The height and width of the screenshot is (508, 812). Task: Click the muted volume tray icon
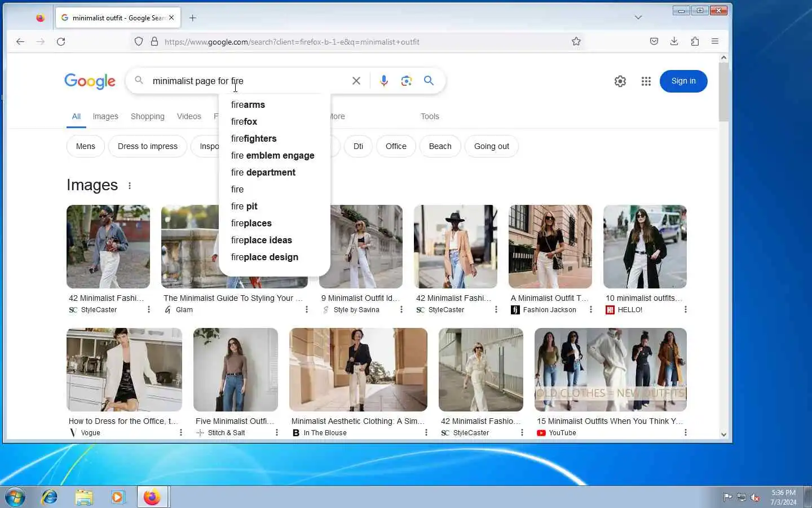click(x=756, y=497)
